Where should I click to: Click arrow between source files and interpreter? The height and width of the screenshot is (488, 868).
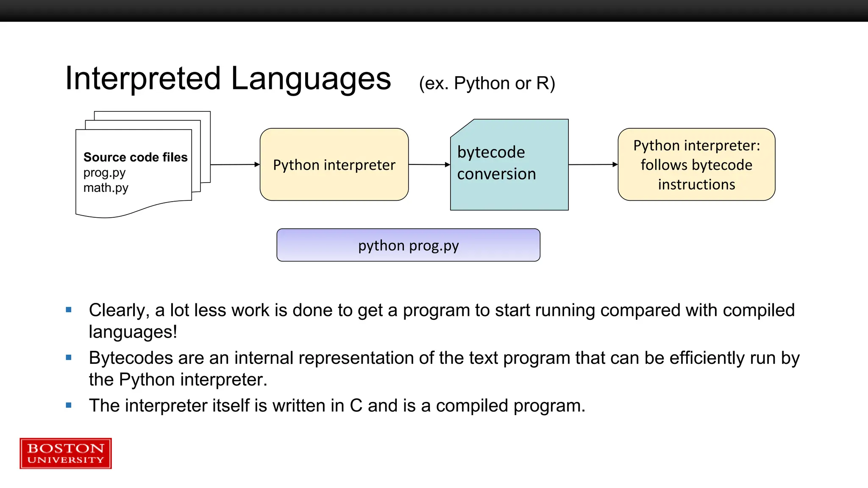click(235, 164)
